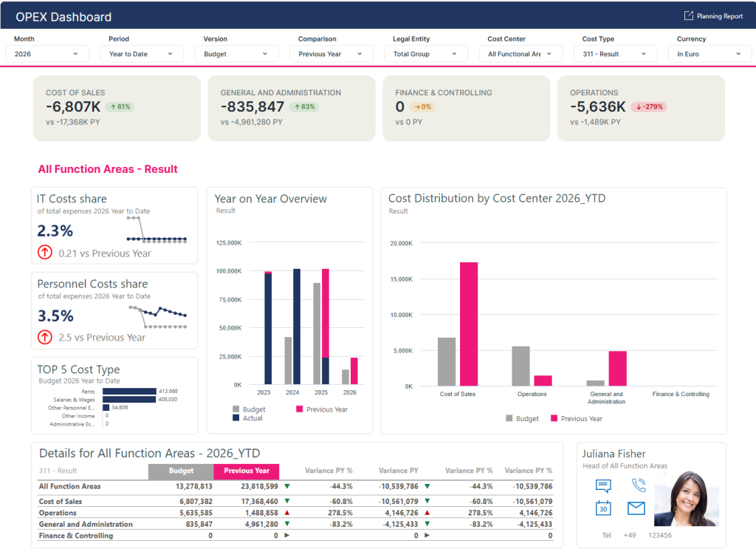Click the red up-arrow icon under Personnel Costs share

pos(45,337)
